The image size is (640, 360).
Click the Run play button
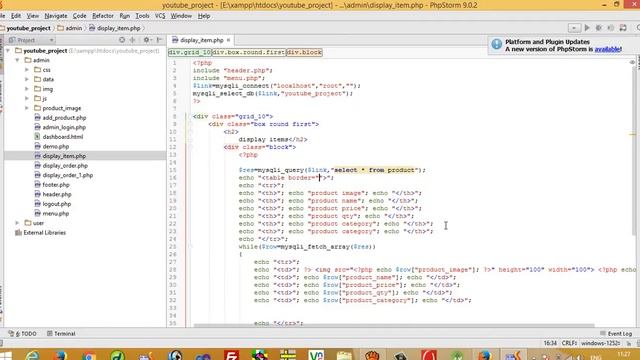pyautogui.click(x=587, y=28)
